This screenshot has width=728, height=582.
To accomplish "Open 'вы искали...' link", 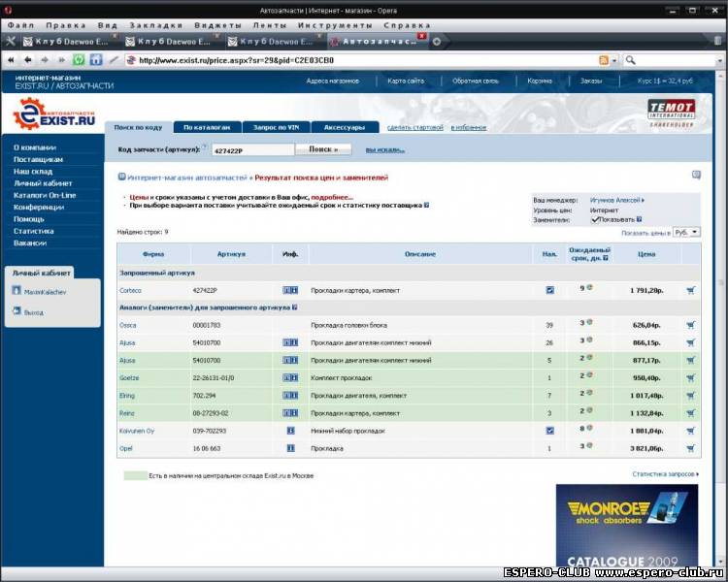I will (x=385, y=150).
